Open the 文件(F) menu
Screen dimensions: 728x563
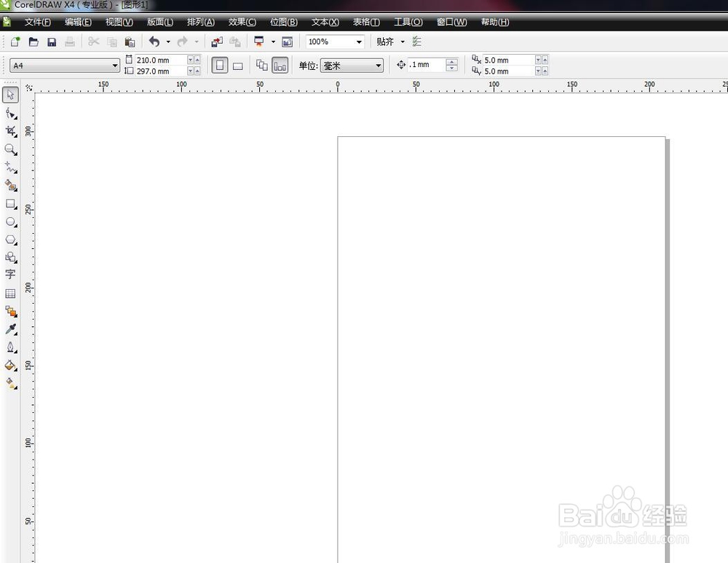(38, 23)
